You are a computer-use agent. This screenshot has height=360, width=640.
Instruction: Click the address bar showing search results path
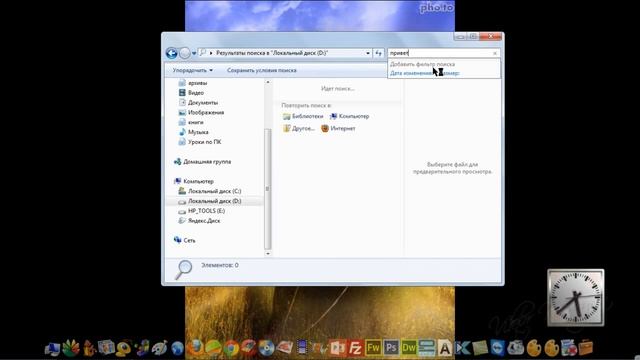(284, 53)
